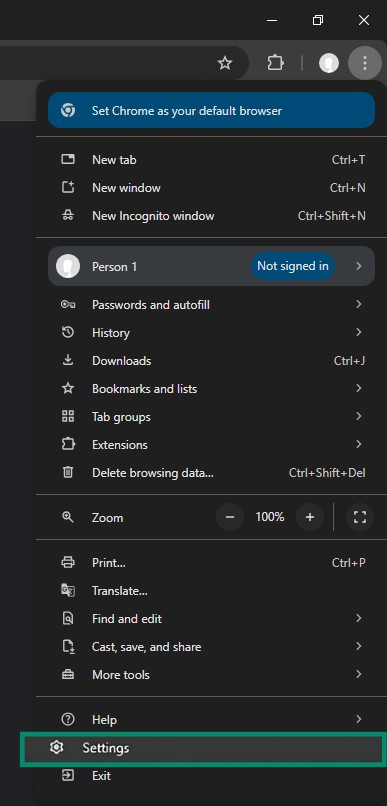Expand the Person 1 profile submenu arrow
The width and height of the screenshot is (387, 806).
tap(359, 266)
